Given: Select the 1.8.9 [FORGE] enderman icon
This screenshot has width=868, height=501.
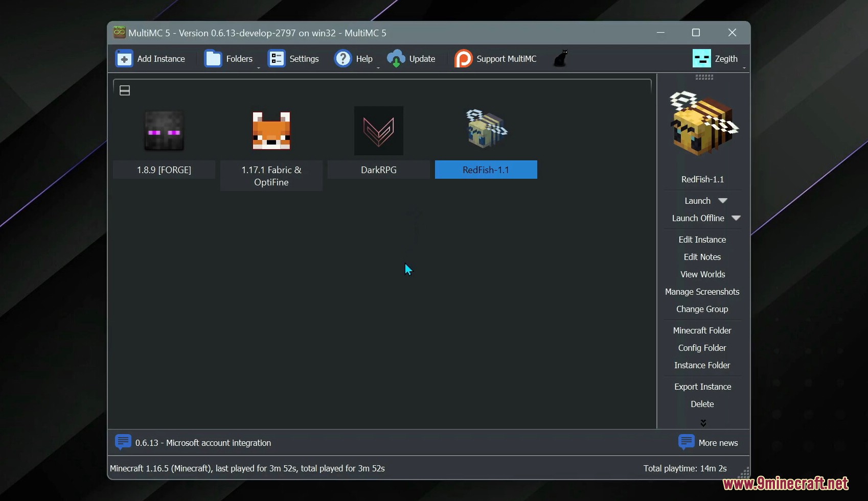Looking at the screenshot, I should pos(164,131).
